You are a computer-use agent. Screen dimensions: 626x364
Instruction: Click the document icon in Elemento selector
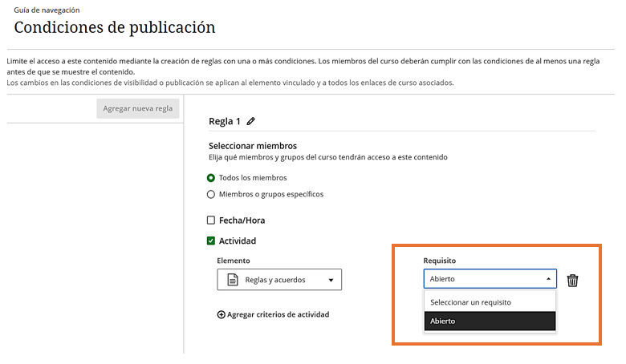tap(232, 280)
